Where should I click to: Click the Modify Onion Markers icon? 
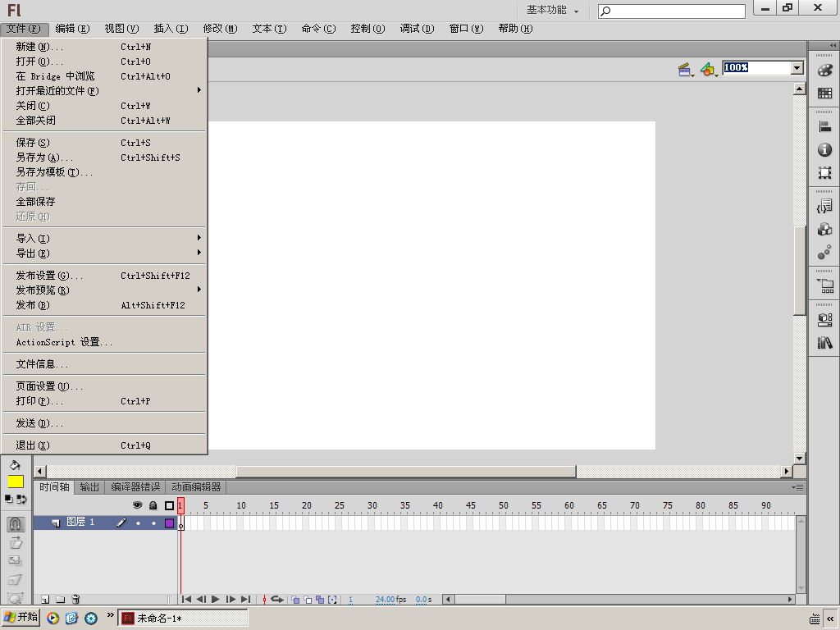pyautogui.click(x=332, y=600)
